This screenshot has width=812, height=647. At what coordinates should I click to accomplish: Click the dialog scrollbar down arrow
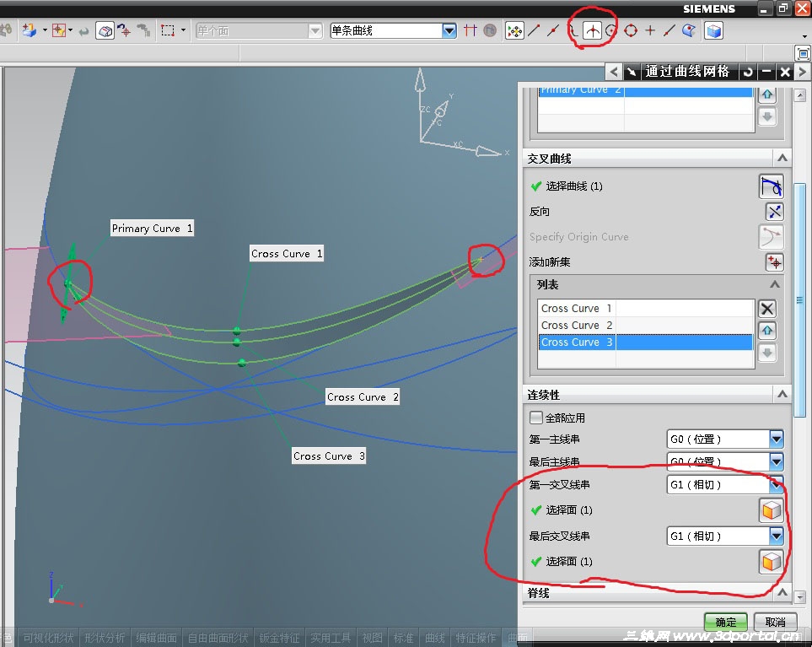coord(800,596)
